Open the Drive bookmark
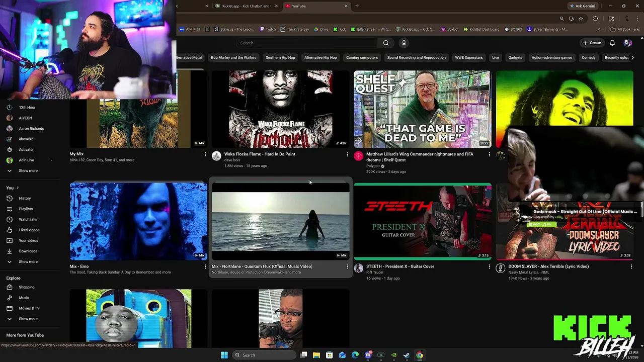The width and height of the screenshot is (644, 362). tap(321, 29)
